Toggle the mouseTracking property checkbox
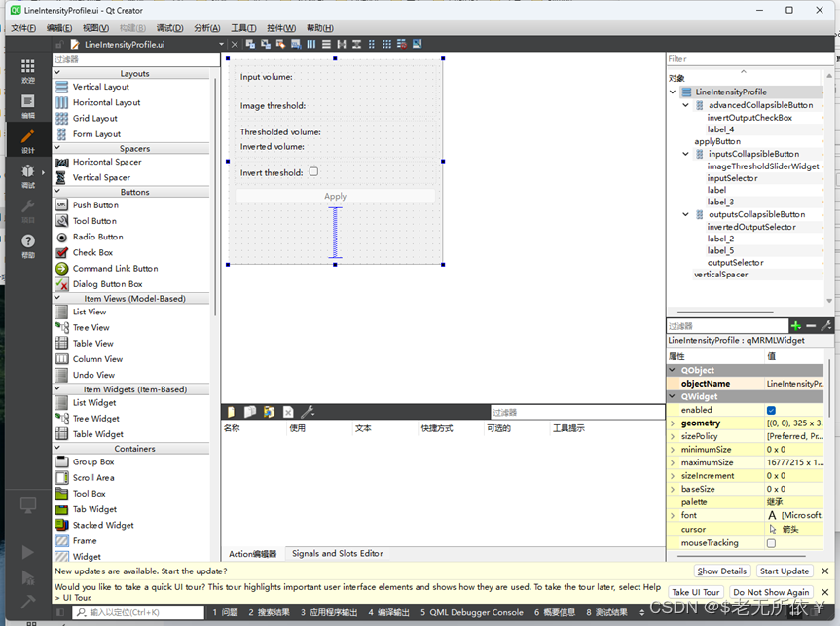Image resolution: width=840 pixels, height=626 pixels. coord(771,543)
